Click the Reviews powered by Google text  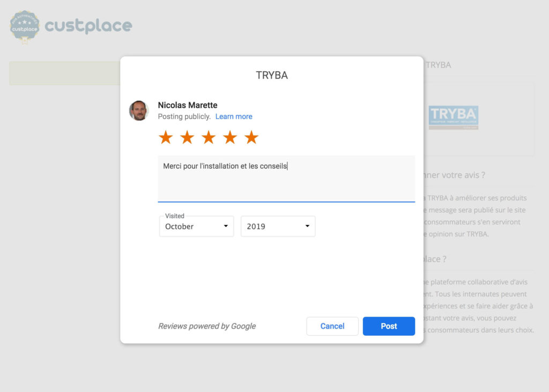pyautogui.click(x=207, y=326)
